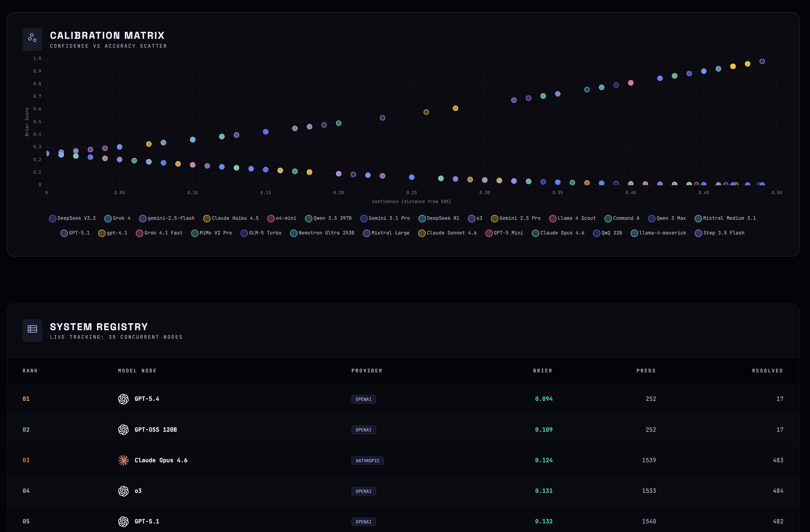Click the Calibration Matrix scatter icon

pyautogui.click(x=32, y=39)
